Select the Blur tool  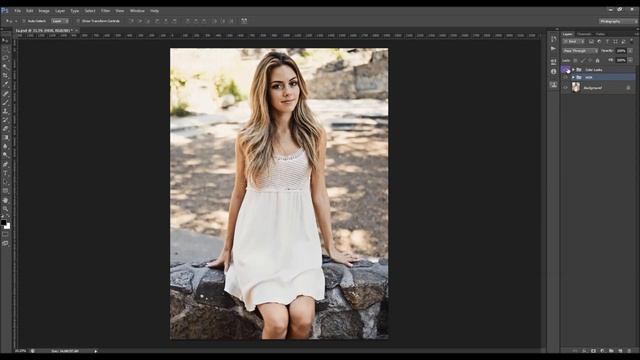5,146
